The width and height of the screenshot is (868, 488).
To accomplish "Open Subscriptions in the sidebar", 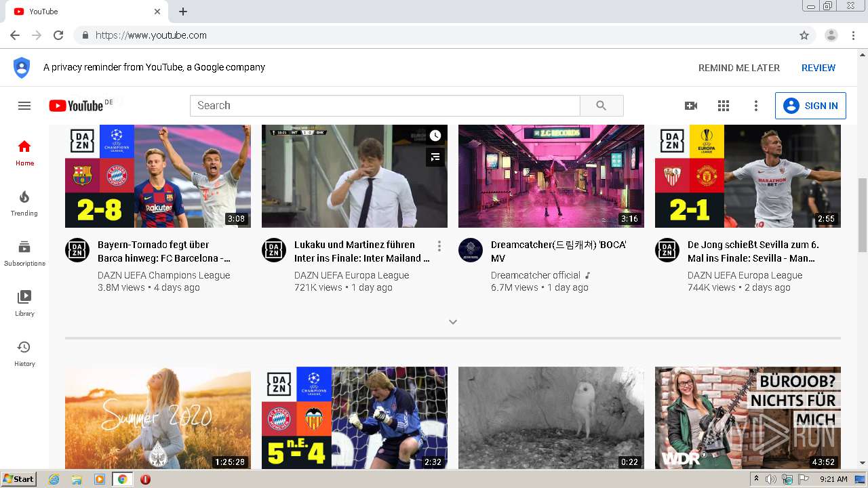I will coord(24,253).
